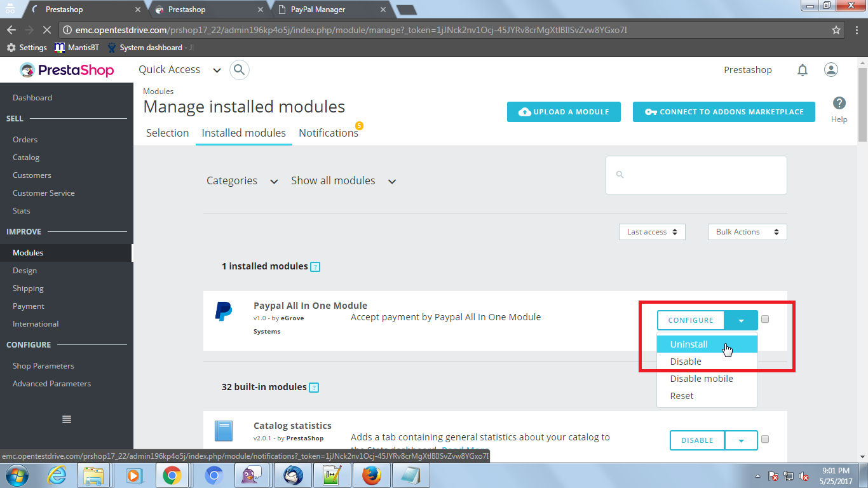868x488 pixels.
Task: Open Payment in the sidebar
Action: coord(29,306)
